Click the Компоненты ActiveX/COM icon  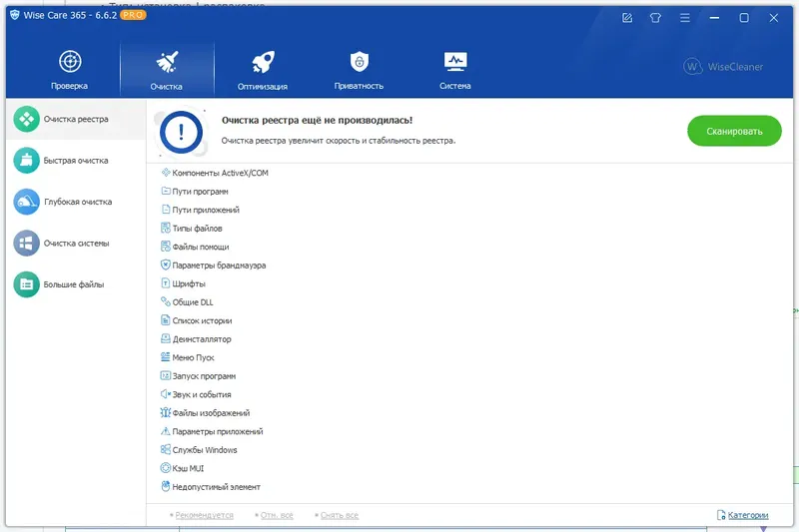pyautogui.click(x=166, y=173)
